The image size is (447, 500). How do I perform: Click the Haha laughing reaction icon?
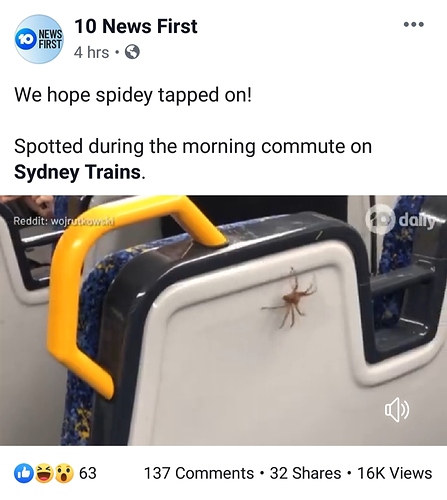44,473
